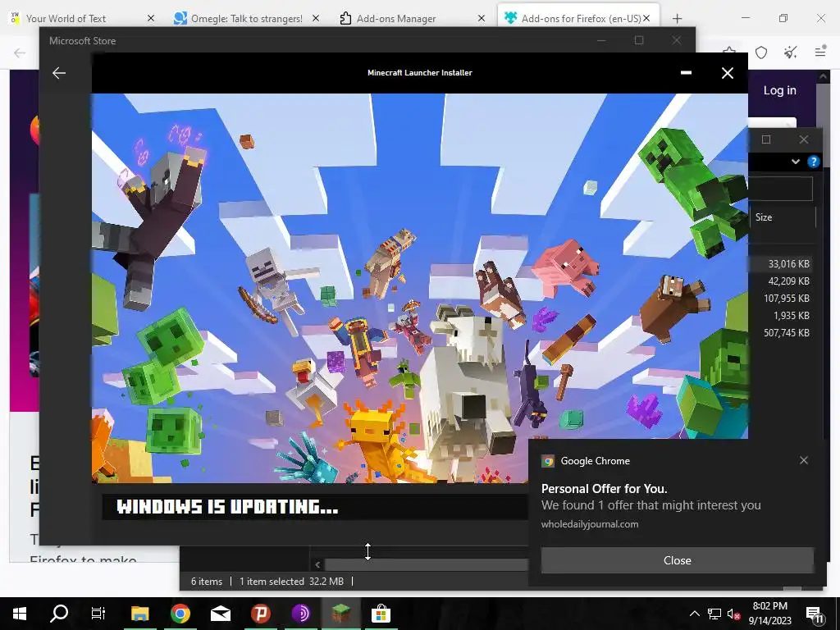The image size is (840, 630).
Task: Open help icon in File Explorer
Action: pyautogui.click(x=813, y=162)
